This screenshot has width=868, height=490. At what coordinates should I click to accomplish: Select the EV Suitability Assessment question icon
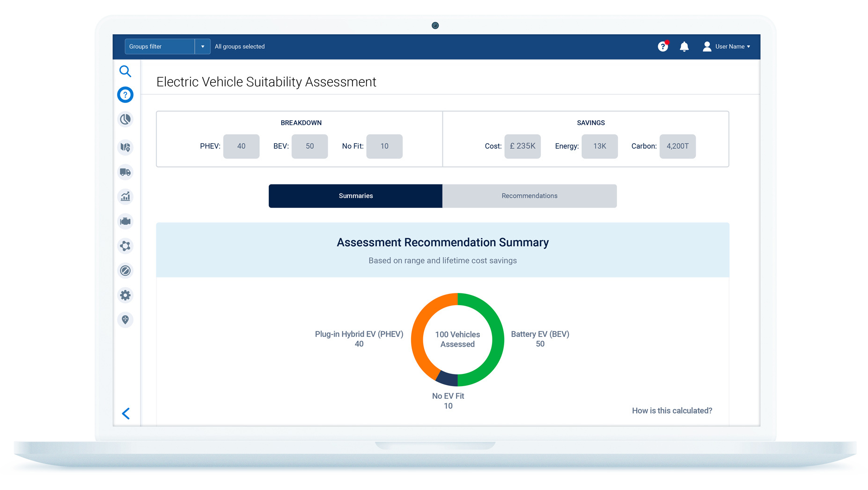coord(125,95)
